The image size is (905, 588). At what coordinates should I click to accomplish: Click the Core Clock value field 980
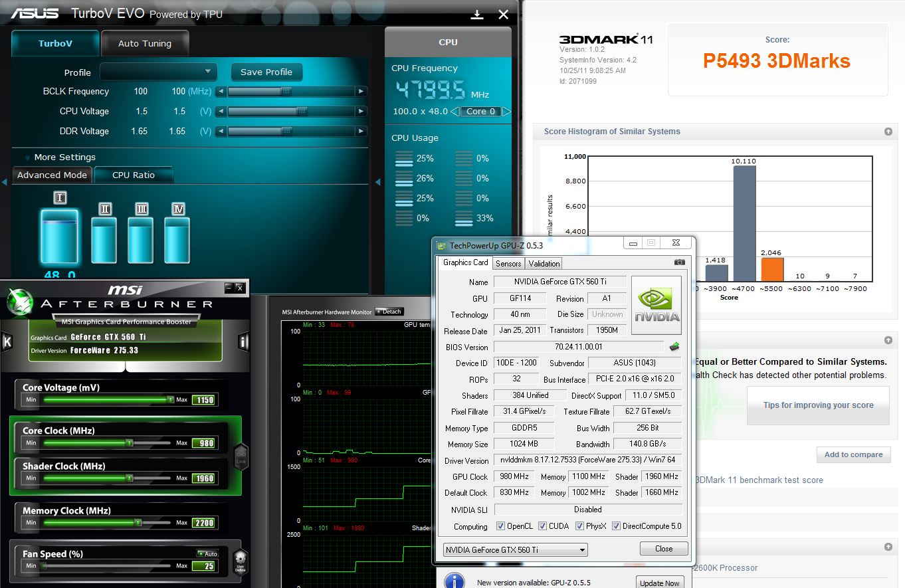(x=203, y=443)
